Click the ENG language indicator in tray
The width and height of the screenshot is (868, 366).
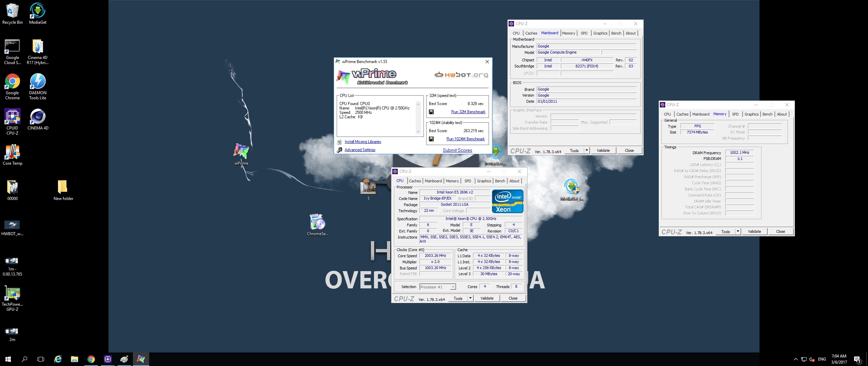tap(822, 359)
